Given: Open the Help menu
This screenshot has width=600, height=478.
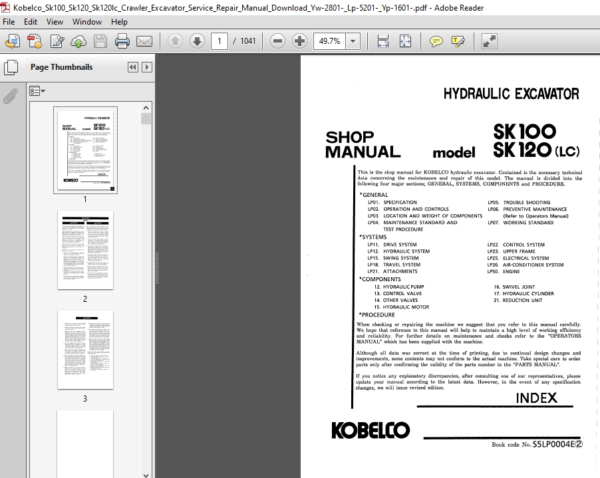Looking at the screenshot, I should pos(125,21).
